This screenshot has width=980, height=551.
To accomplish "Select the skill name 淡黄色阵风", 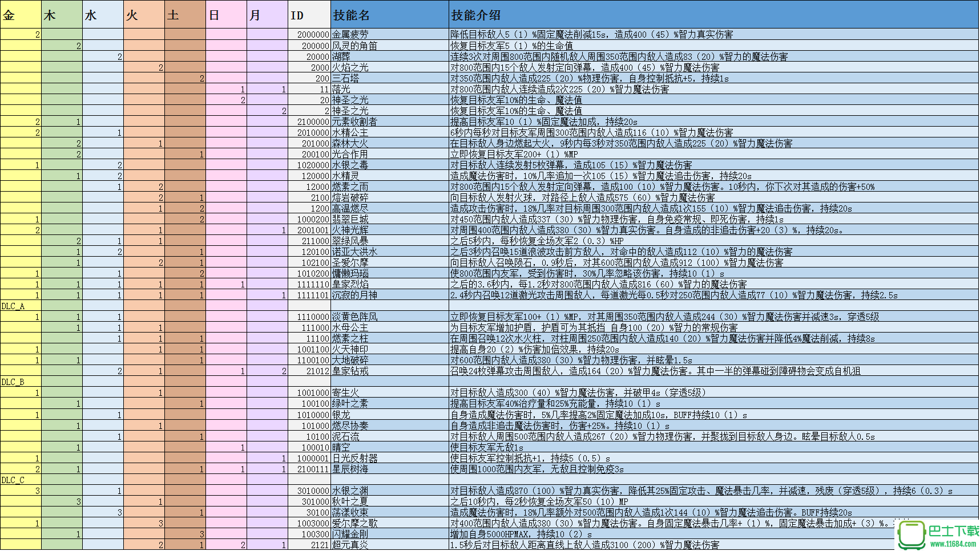I will click(x=390, y=317).
